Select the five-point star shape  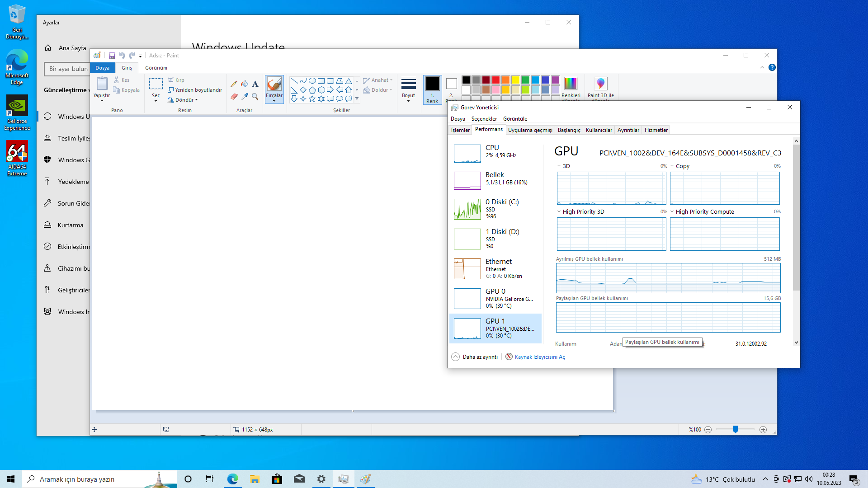click(x=312, y=99)
